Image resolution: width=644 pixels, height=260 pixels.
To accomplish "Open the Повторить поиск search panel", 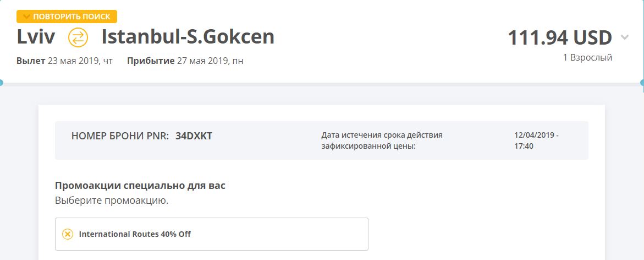I will [67, 17].
